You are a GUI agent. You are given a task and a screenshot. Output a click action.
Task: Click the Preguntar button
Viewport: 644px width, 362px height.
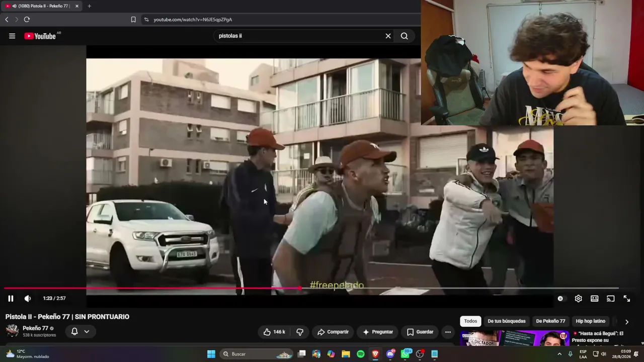(378, 332)
